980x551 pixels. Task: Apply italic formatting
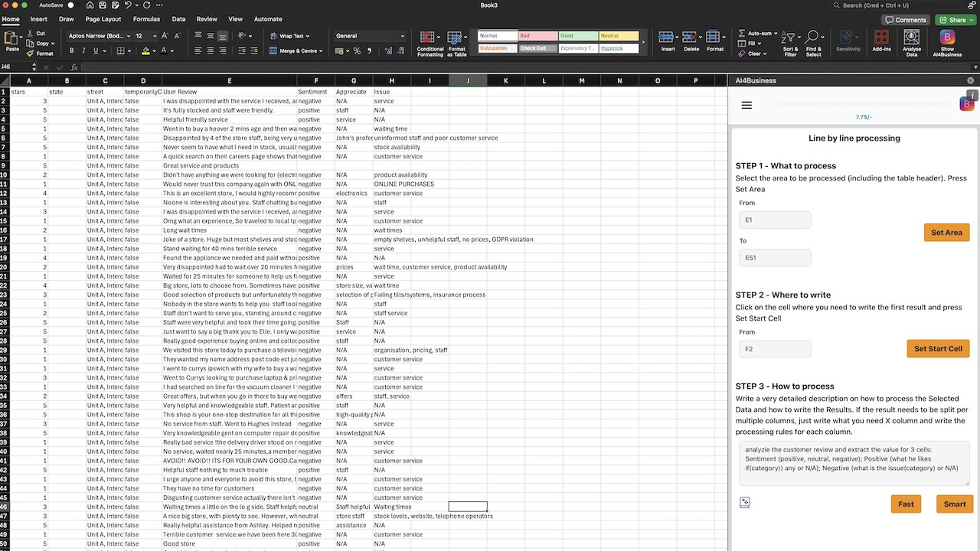83,51
